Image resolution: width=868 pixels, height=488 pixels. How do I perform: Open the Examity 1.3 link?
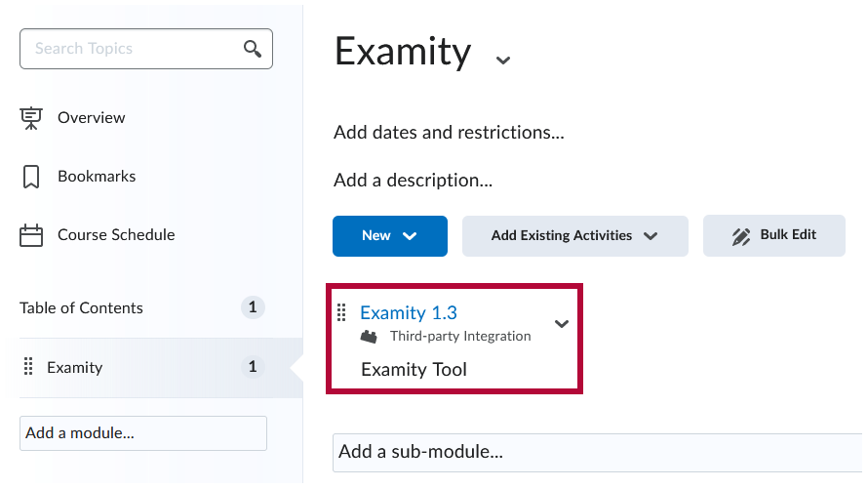pos(409,312)
